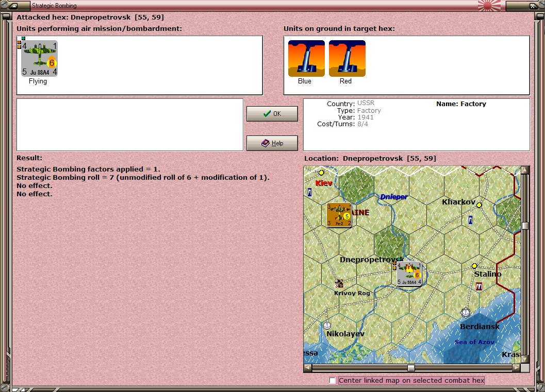
Task: Click the 'Name: Factory' label
Action: coord(461,104)
